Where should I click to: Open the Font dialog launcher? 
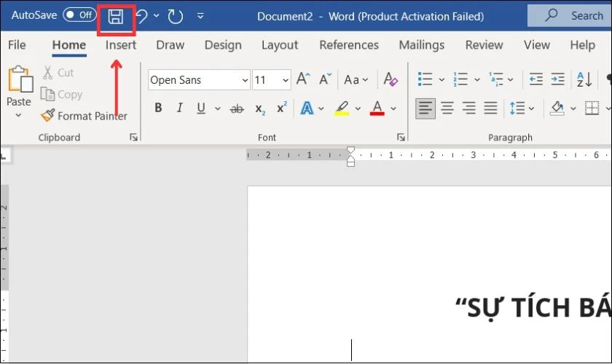[x=401, y=137]
